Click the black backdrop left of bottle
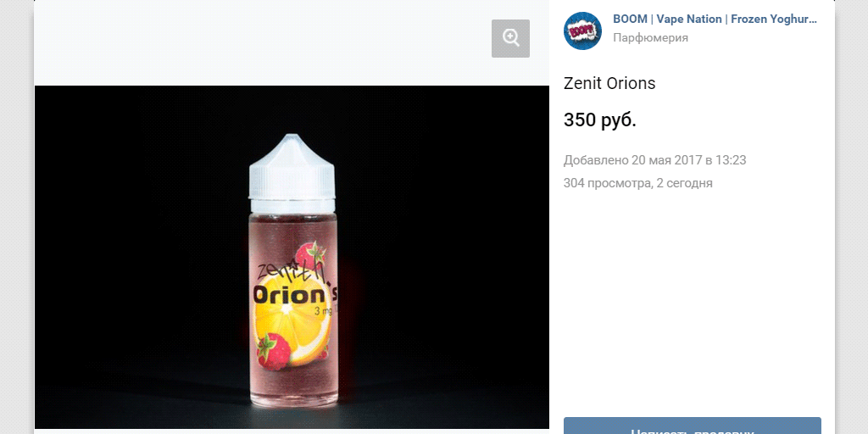This screenshot has width=868, height=434. point(136,254)
